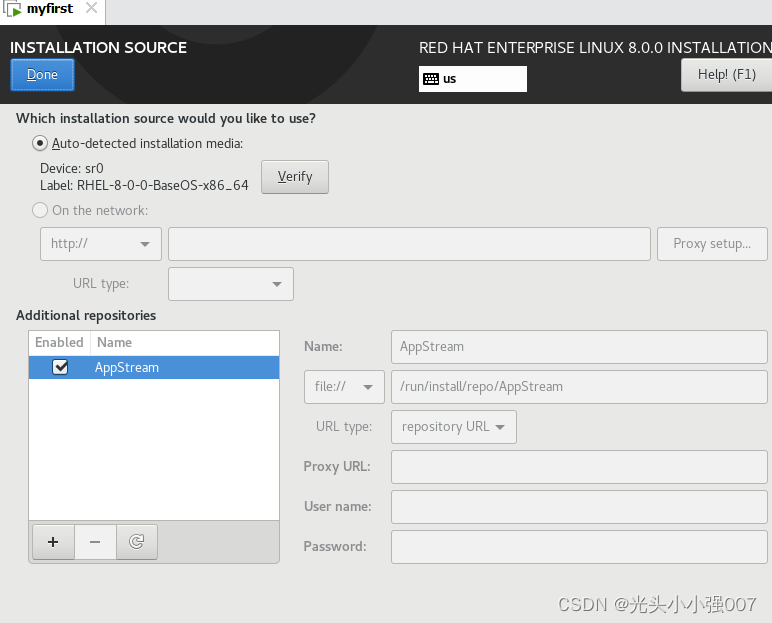This screenshot has width=772, height=623.
Task: Click the repository Name field
Action: pyautogui.click(x=579, y=347)
